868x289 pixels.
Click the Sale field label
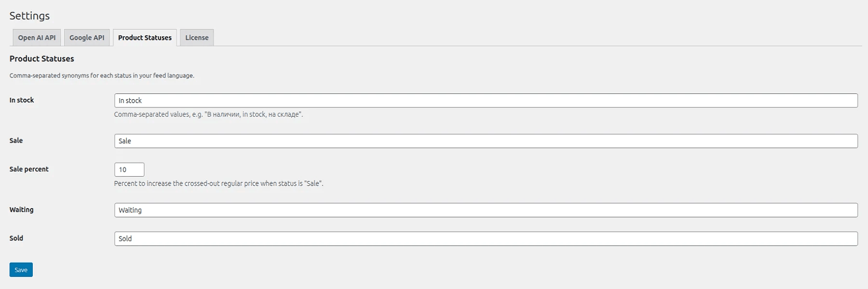pos(15,140)
